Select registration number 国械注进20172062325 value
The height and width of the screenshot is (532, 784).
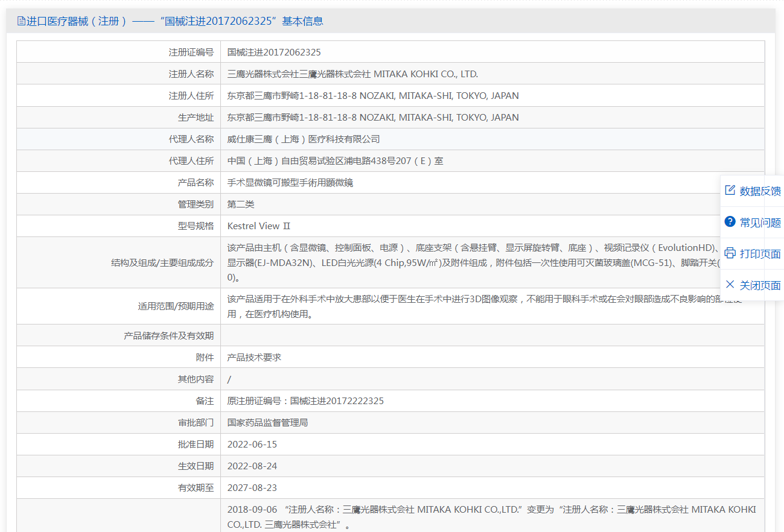click(x=274, y=52)
